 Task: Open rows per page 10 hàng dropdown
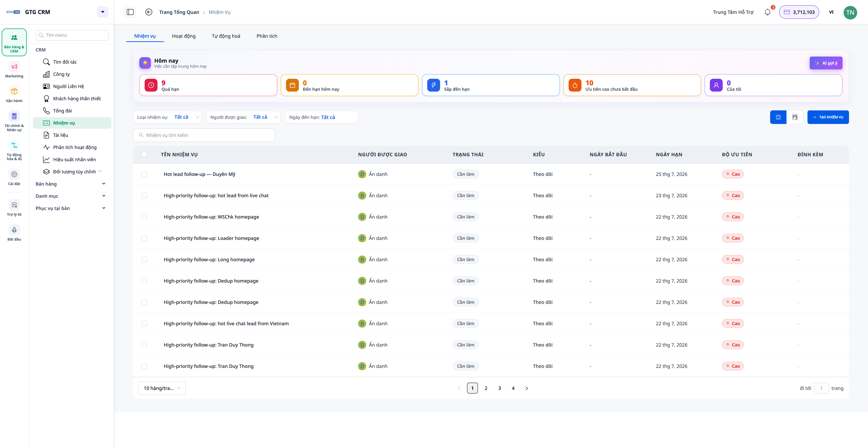(x=162, y=388)
